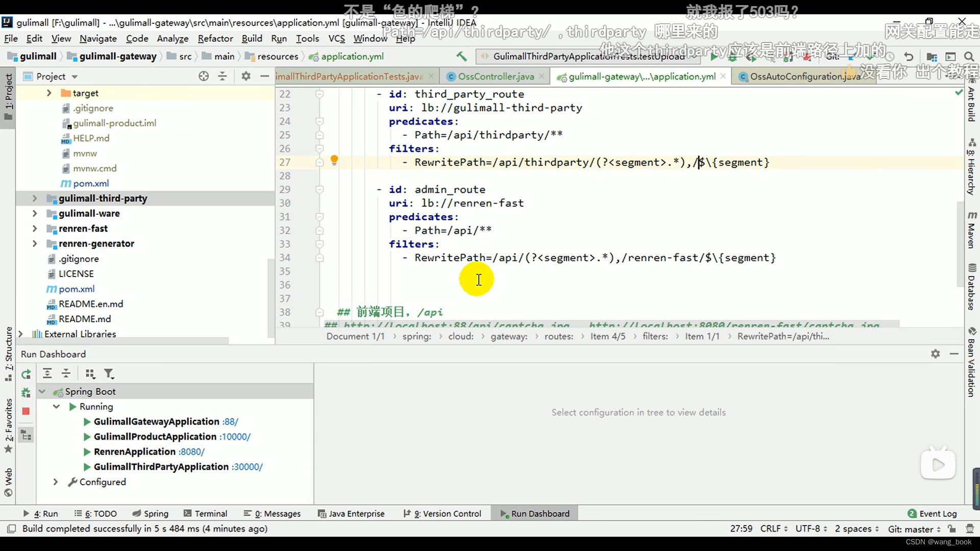
Task: Open :30000/ link of GulimallThirdPartyApplication
Action: (247, 467)
